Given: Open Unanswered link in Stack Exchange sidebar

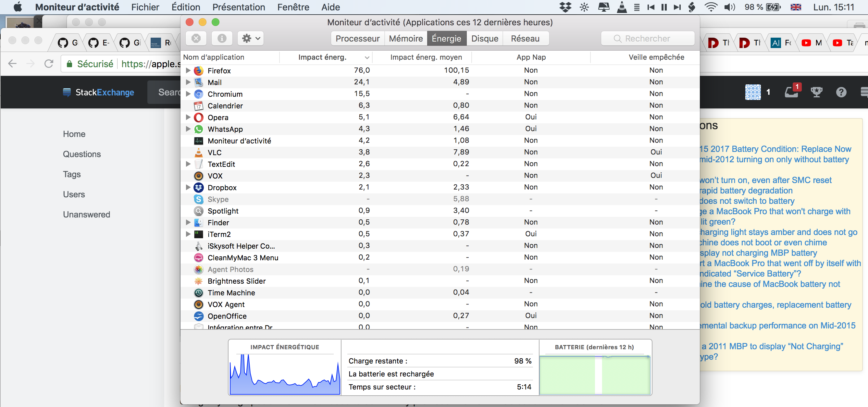Looking at the screenshot, I should [87, 215].
